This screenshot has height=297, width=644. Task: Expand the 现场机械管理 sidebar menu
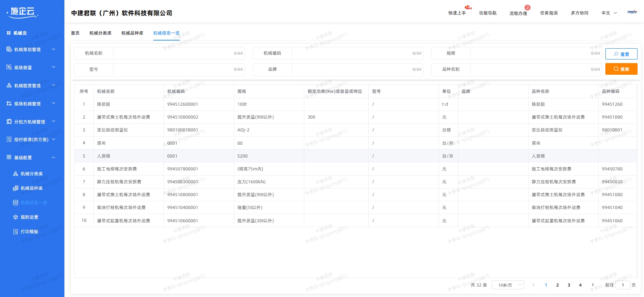pyautogui.click(x=54, y=104)
